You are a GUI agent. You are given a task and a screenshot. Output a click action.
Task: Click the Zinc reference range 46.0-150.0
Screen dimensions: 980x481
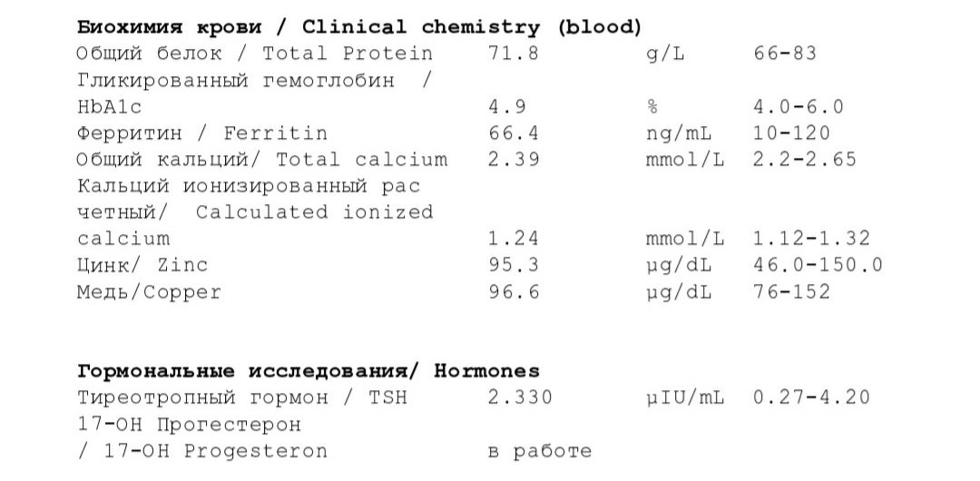tap(818, 265)
